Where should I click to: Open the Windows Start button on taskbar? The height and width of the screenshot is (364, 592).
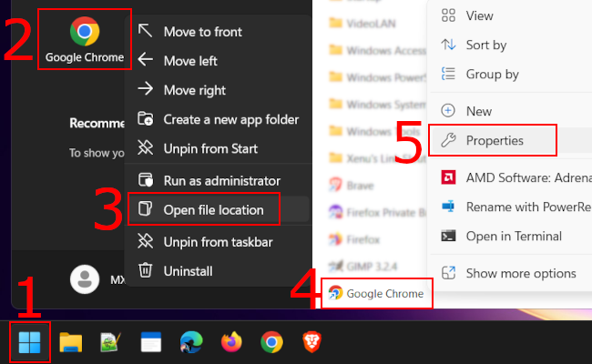[x=29, y=342]
